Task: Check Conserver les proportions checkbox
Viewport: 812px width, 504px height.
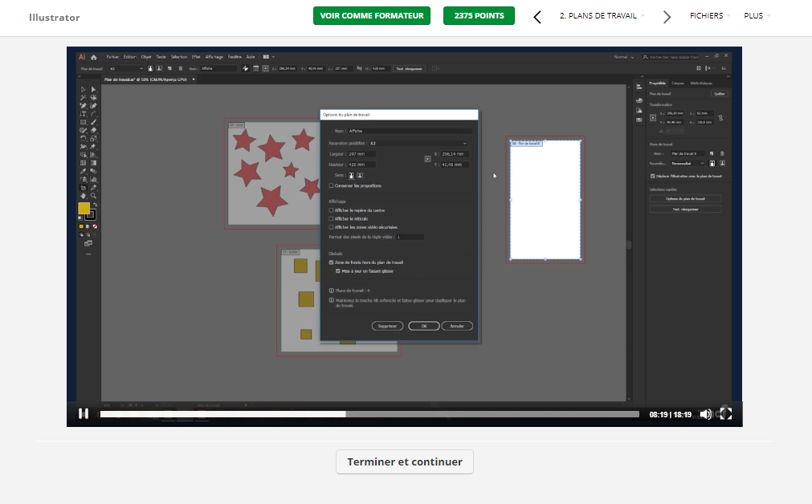Action: 331,185
